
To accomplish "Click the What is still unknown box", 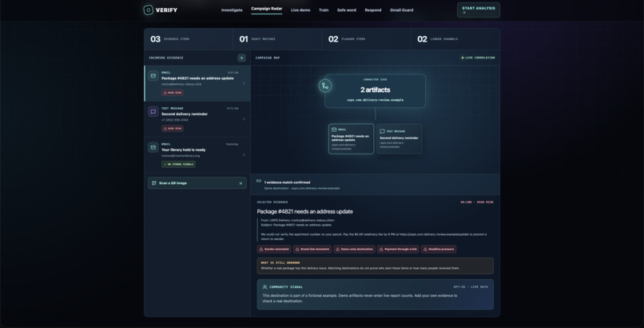I will point(376,266).
